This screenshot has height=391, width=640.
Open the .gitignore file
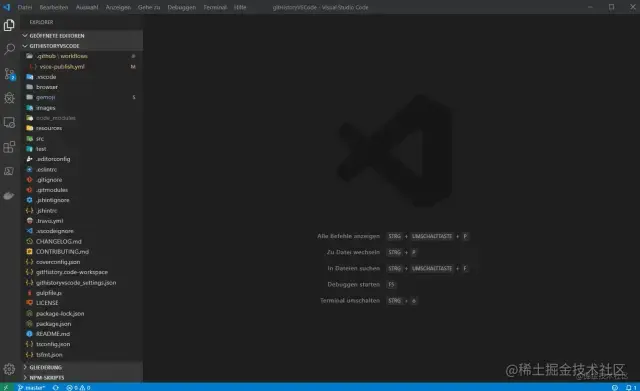pos(82,180)
